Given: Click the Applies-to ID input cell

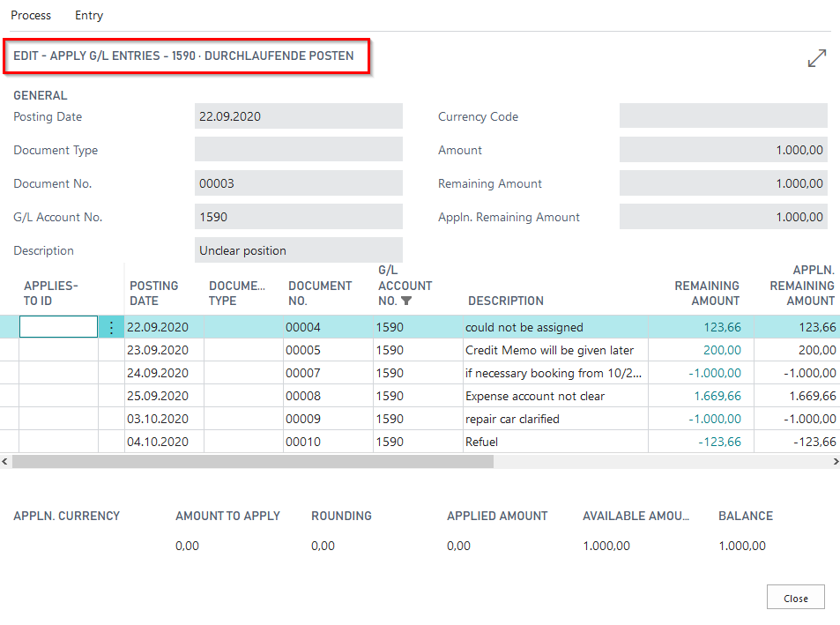Looking at the screenshot, I should (58, 327).
